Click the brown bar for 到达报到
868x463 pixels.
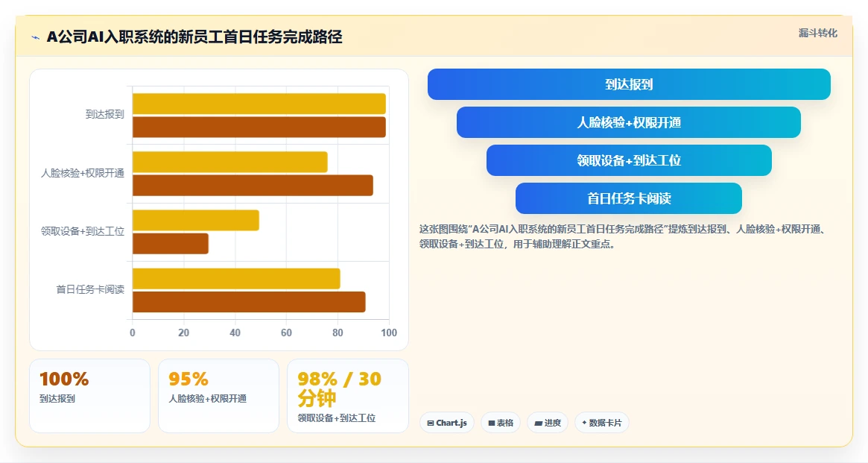tap(259, 127)
